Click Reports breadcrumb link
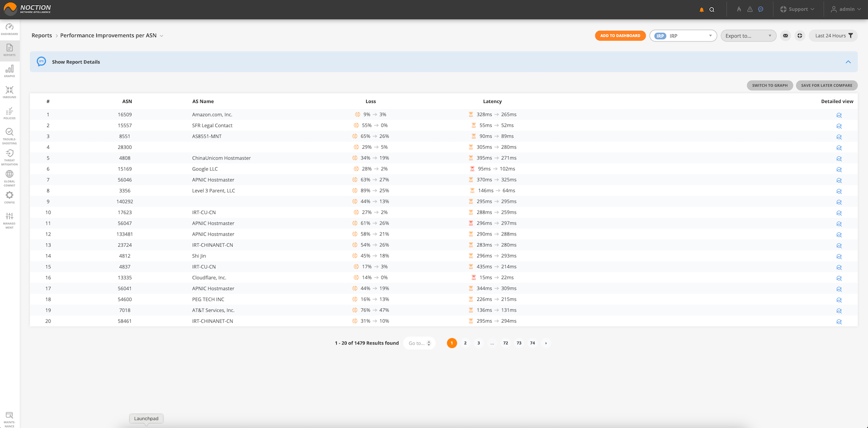 (x=42, y=36)
